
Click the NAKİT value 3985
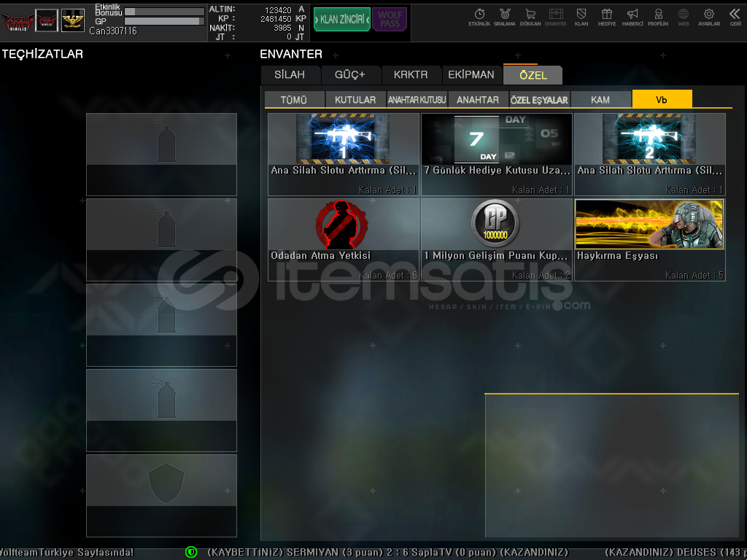pyautogui.click(x=282, y=28)
